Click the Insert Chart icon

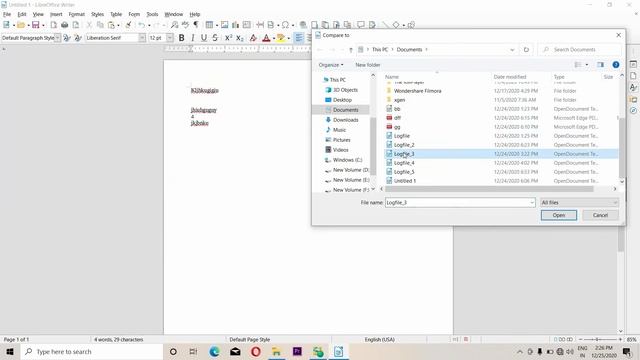pos(236,25)
